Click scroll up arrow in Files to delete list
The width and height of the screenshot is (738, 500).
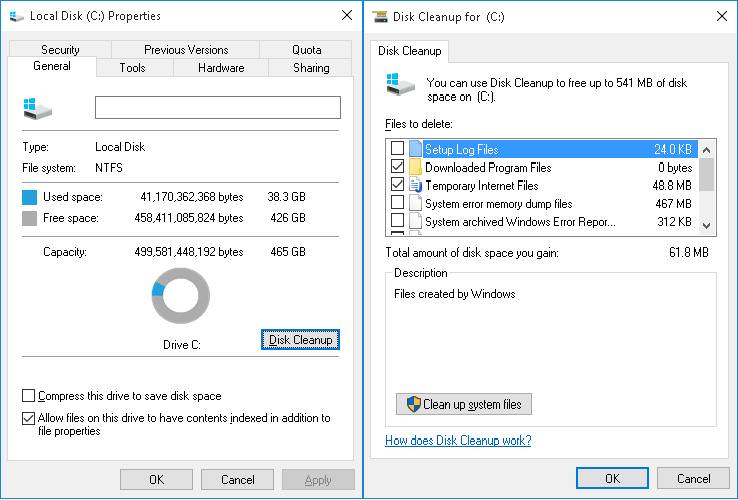(x=706, y=151)
